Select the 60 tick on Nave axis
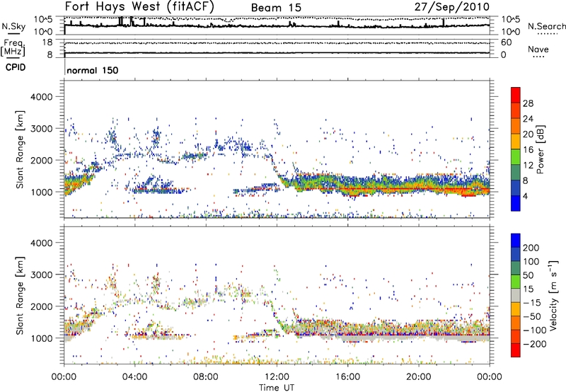Image resolution: width=566 pixels, height=392 pixels. [507, 42]
